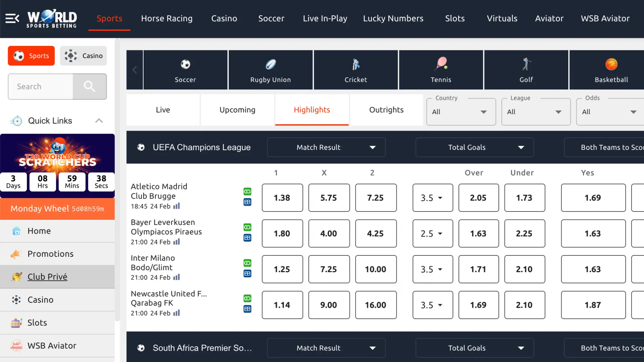Enable Sports mode toggle
Image resolution: width=644 pixels, height=362 pixels.
coord(31,56)
